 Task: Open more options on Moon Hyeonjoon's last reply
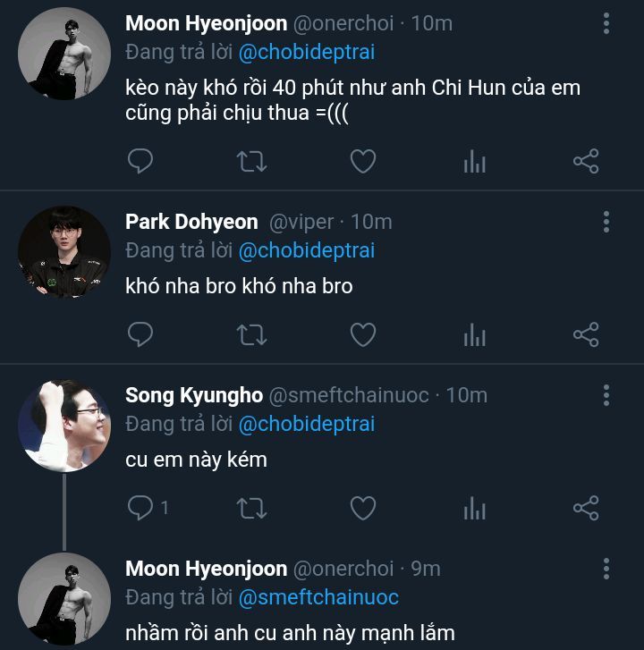tap(606, 569)
